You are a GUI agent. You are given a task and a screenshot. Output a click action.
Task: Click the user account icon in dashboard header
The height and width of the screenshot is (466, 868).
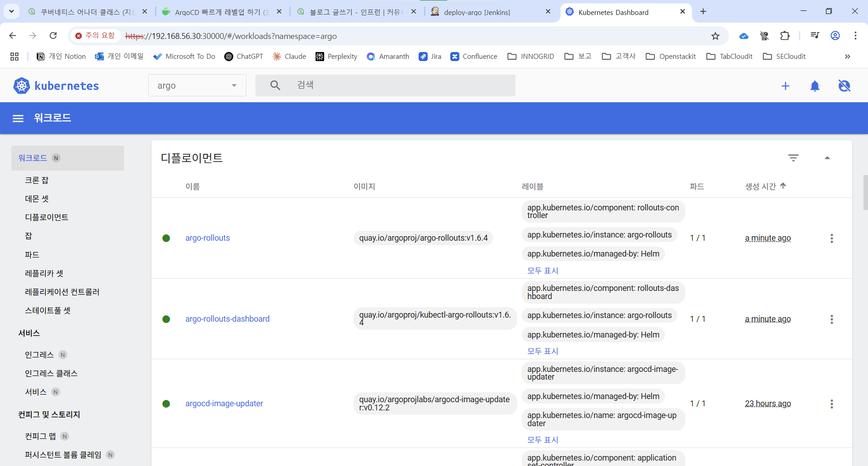tap(844, 86)
